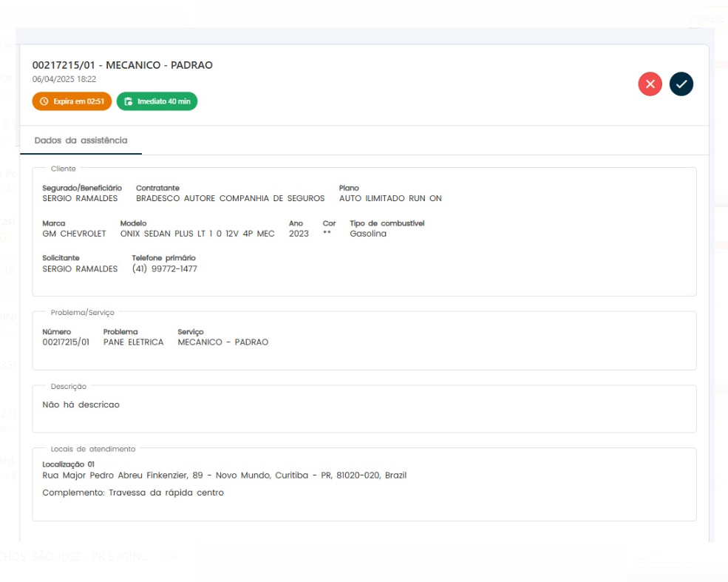Click phone number '(41) 99772-1477'
This screenshot has height=582, width=728.
point(165,269)
